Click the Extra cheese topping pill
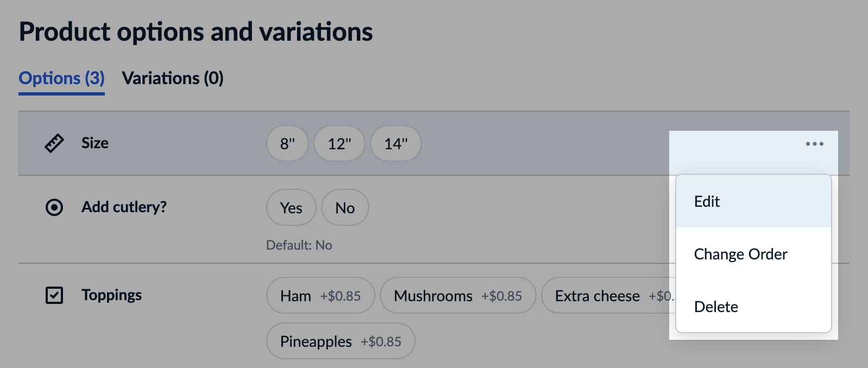This screenshot has height=368, width=868. tap(608, 295)
